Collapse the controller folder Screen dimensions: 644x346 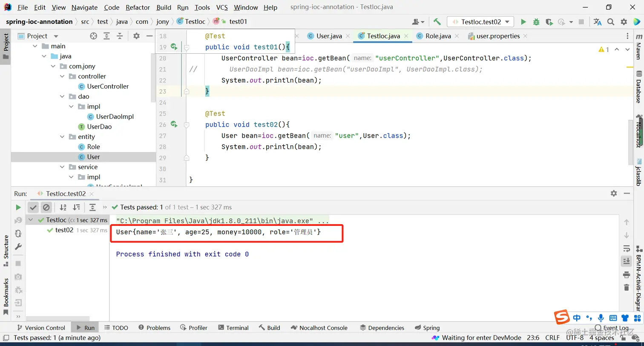(x=62, y=76)
